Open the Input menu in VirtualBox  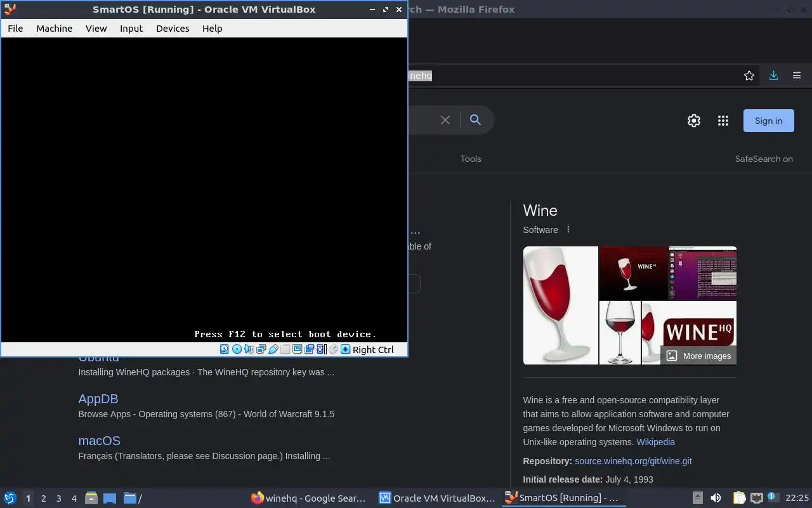pyautogui.click(x=131, y=29)
